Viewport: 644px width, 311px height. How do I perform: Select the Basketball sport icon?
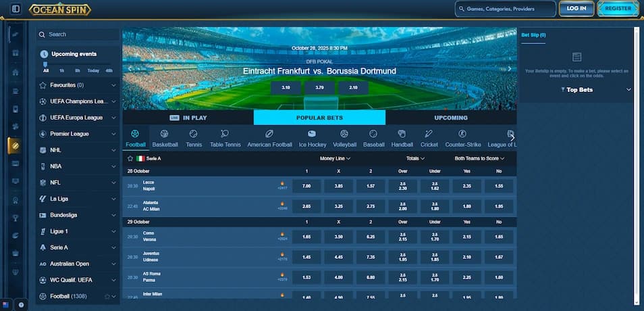165,134
